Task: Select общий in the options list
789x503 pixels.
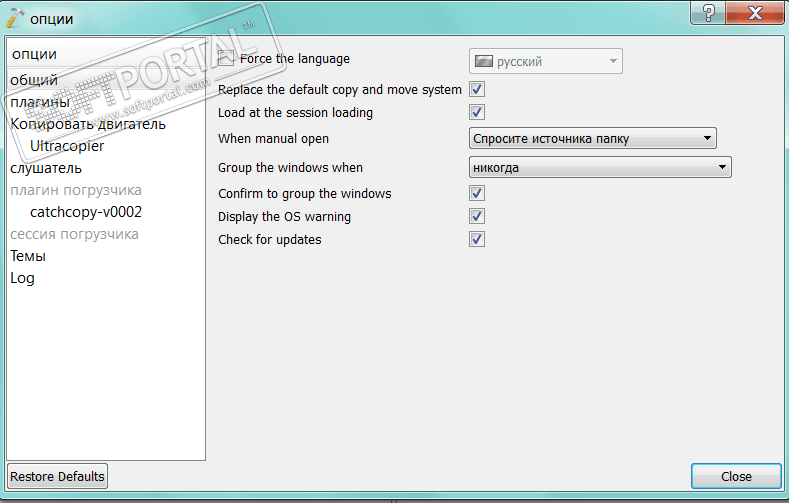Action: click(x=106, y=80)
